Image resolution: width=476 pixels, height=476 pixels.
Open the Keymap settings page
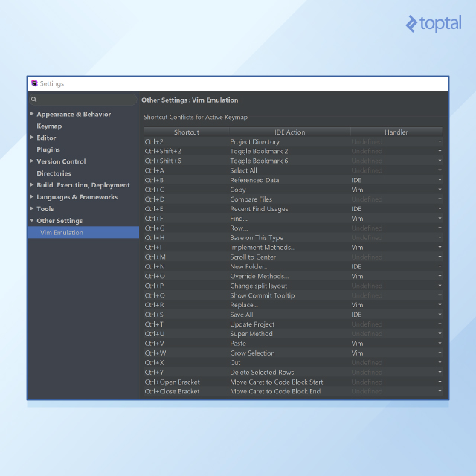pyautogui.click(x=49, y=126)
